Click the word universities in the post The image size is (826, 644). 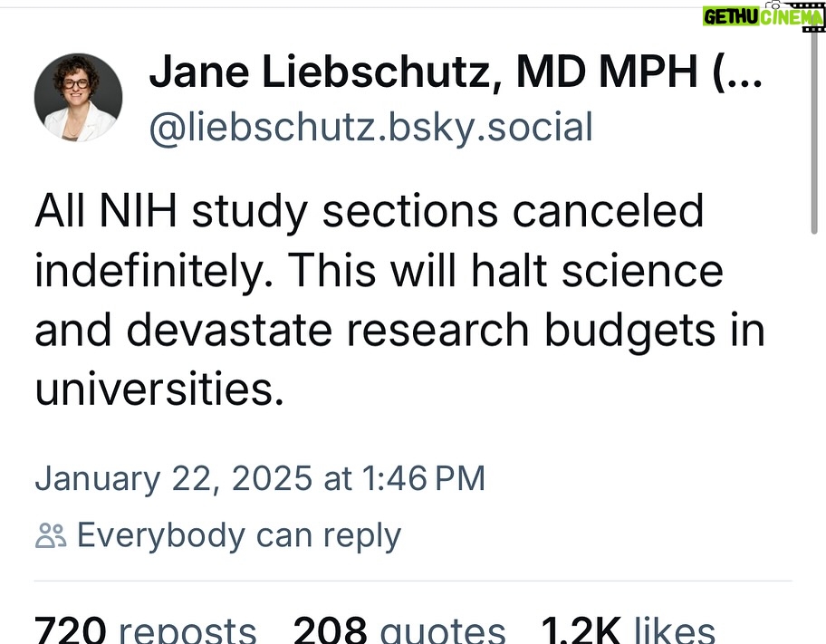[159, 389]
